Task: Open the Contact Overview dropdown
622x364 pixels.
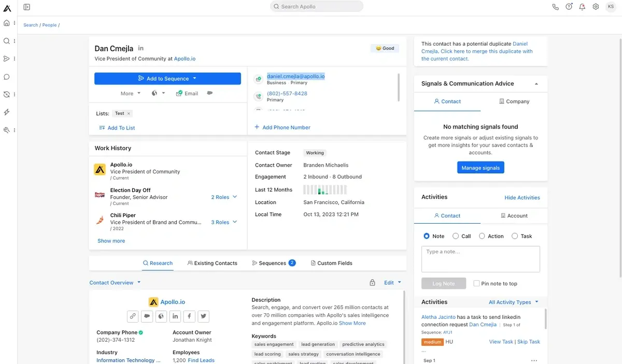Action: click(115, 283)
